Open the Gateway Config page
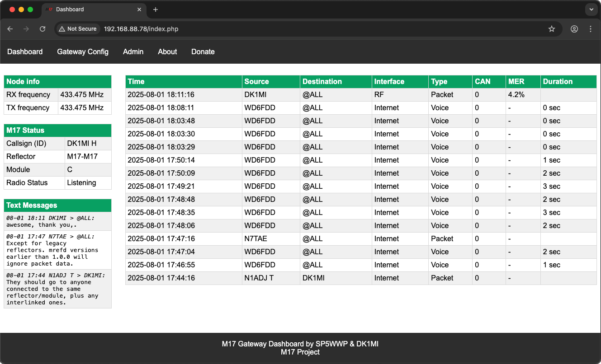 coord(83,52)
